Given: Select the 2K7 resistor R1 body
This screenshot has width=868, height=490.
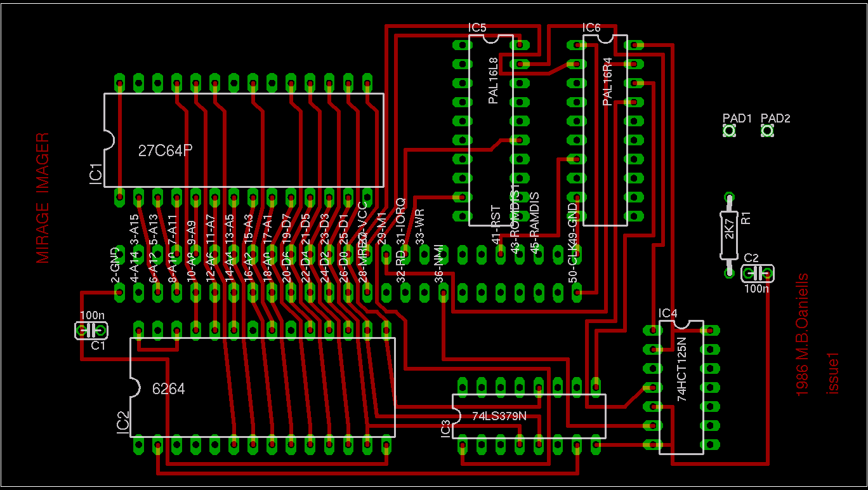Looking at the screenshot, I should click(x=729, y=235).
